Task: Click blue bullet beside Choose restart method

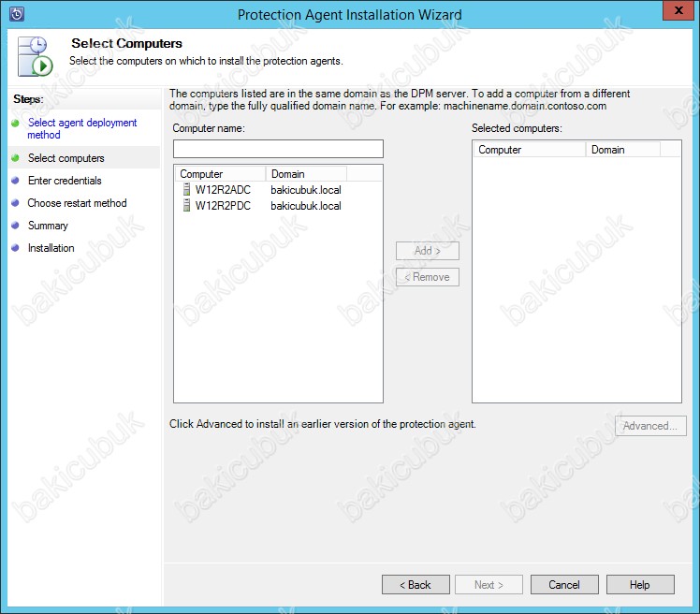Action: click(15, 203)
